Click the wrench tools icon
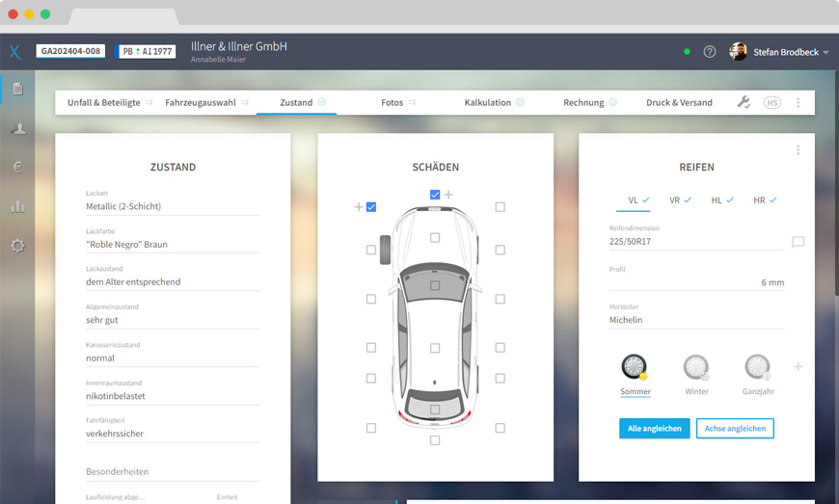 [744, 102]
